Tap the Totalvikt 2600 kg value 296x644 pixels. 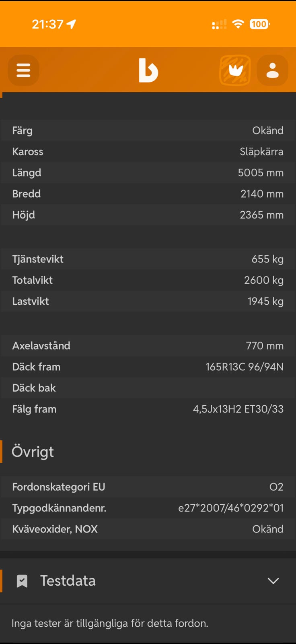pyautogui.click(x=264, y=280)
